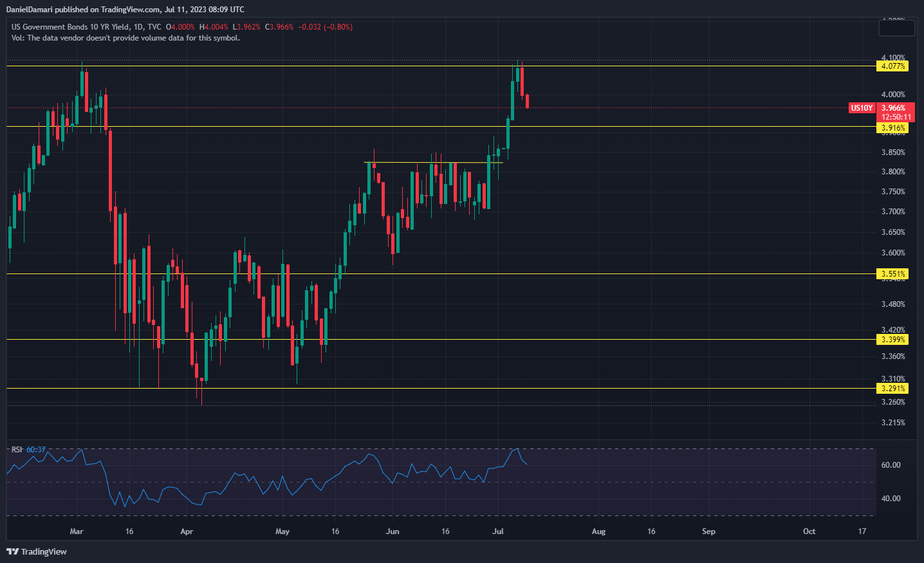Click the 3.750% price axis label
The image size is (924, 563).
pyautogui.click(x=893, y=192)
